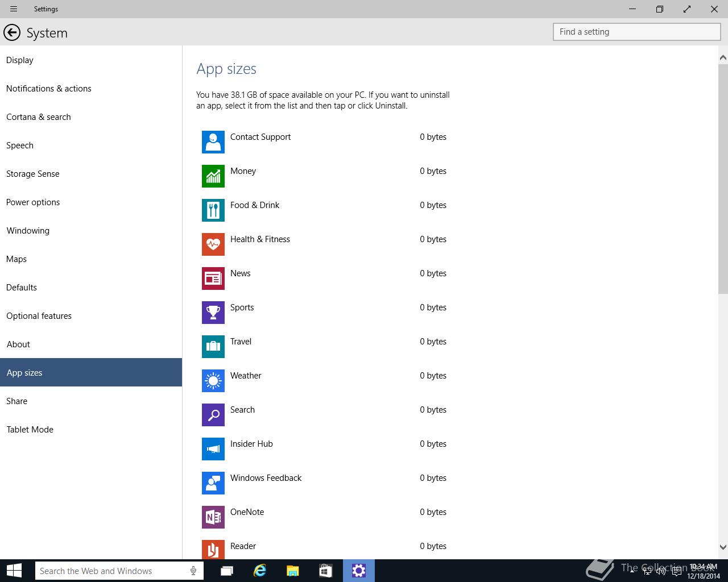This screenshot has height=582, width=728.
Task: Open the Display settings page
Action: [91, 60]
